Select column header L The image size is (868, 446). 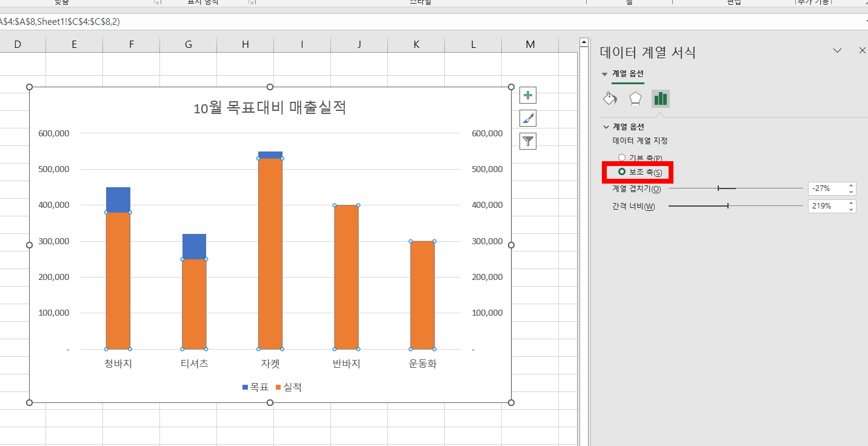(x=473, y=44)
